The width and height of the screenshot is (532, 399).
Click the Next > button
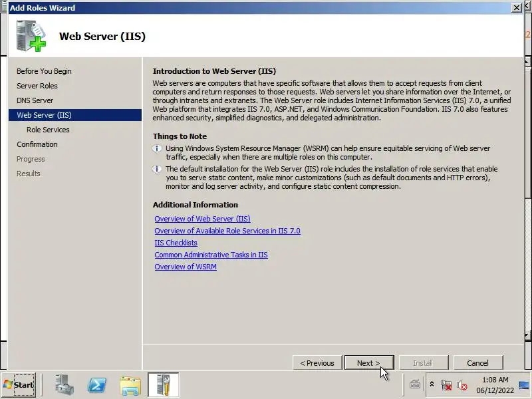(369, 363)
